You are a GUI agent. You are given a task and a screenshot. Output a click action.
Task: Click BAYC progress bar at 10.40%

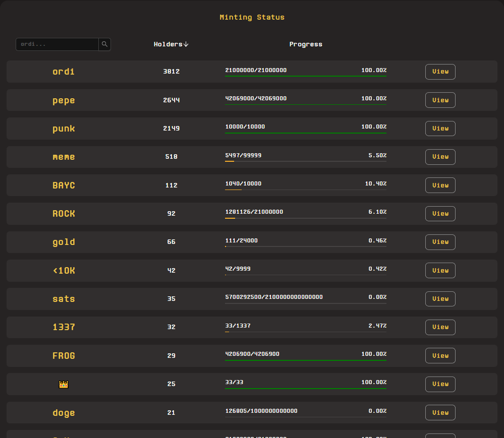pos(306,190)
